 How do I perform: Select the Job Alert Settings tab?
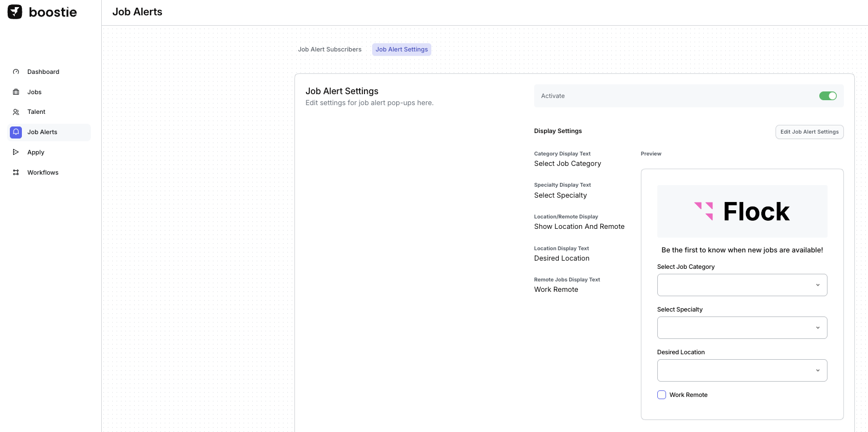point(401,49)
